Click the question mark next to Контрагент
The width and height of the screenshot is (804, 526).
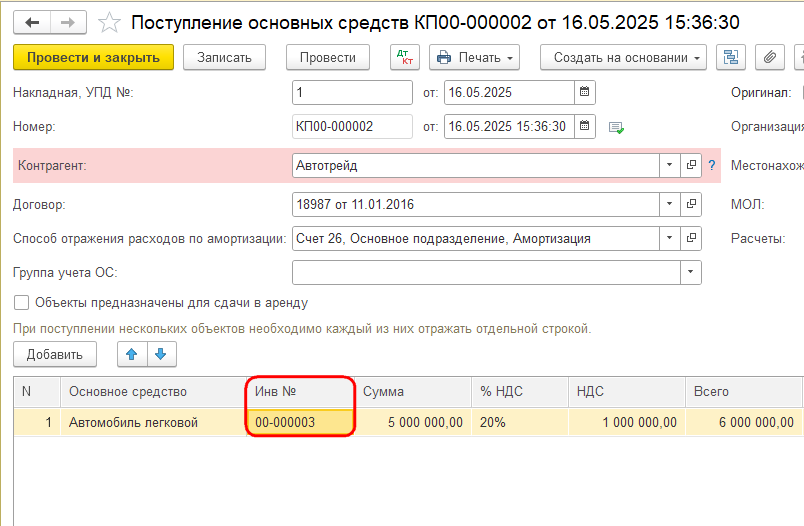[712, 165]
